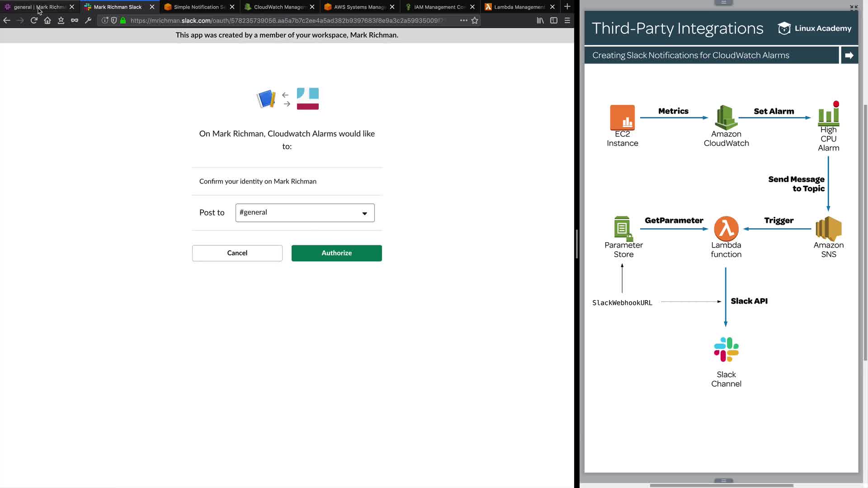Bookmark this page with star icon

475,20
